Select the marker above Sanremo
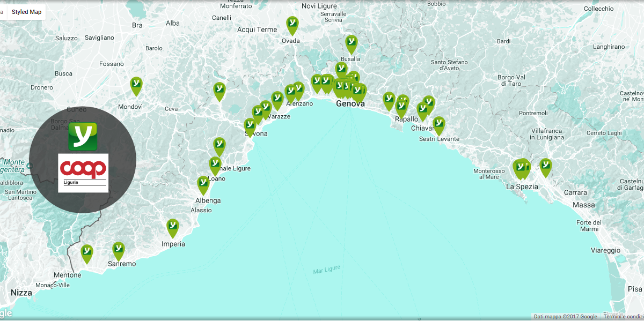 [118, 250]
